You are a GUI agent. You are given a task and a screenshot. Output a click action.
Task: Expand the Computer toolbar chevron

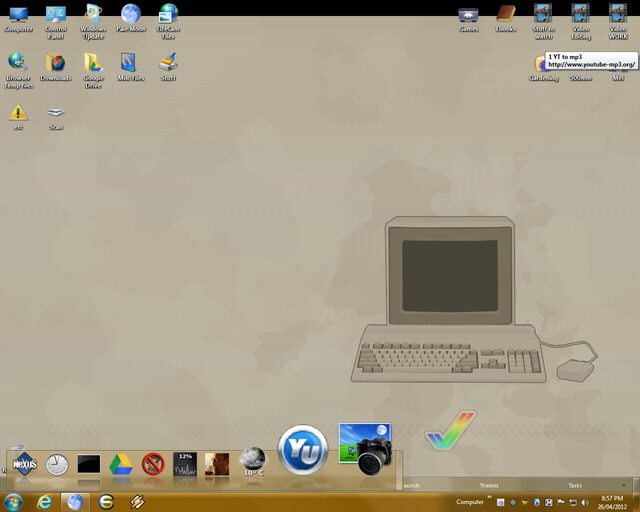pyautogui.click(x=489, y=497)
